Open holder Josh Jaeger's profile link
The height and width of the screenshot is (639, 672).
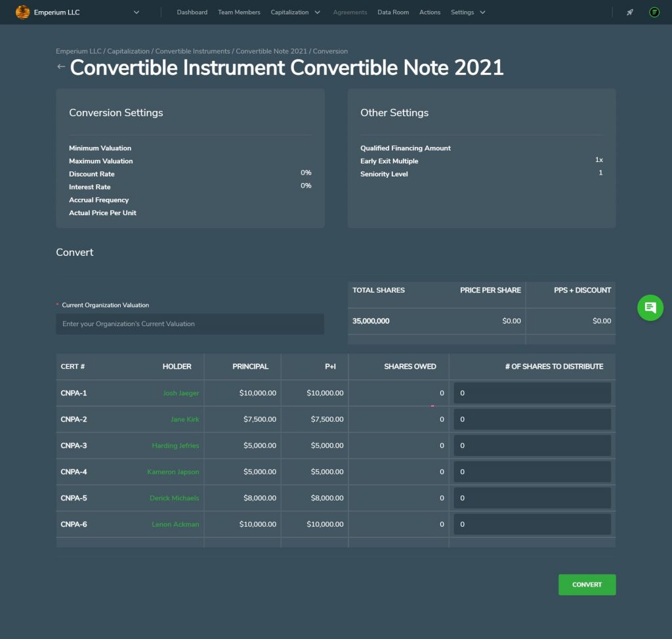pyautogui.click(x=181, y=393)
